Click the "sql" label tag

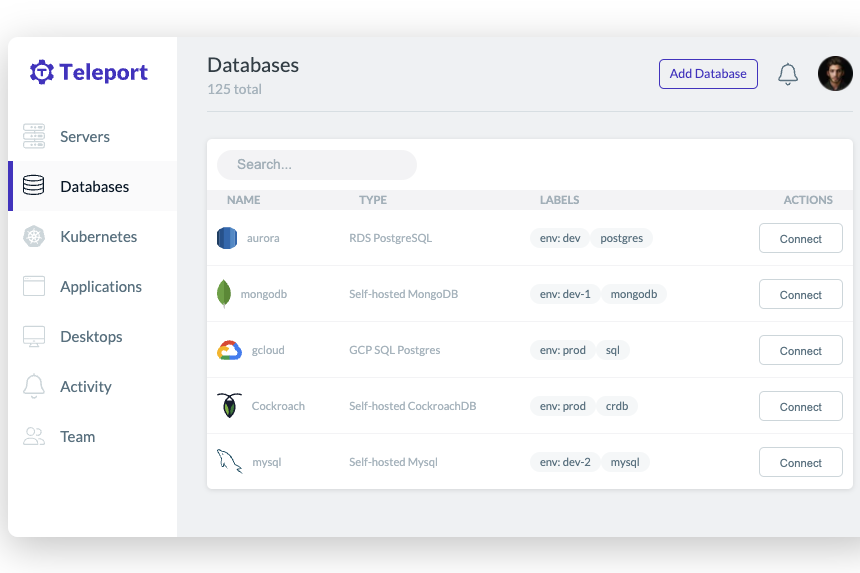(613, 350)
